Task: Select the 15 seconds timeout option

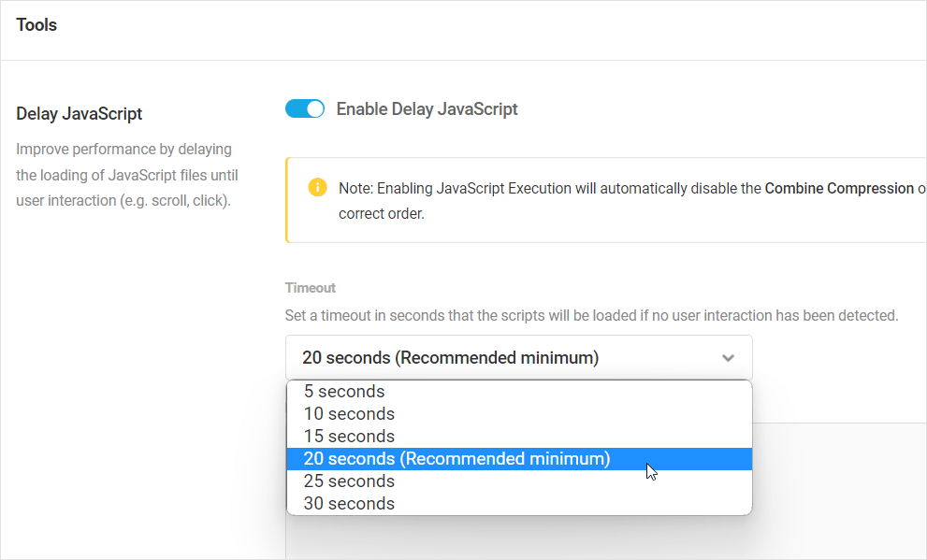Action: click(349, 436)
